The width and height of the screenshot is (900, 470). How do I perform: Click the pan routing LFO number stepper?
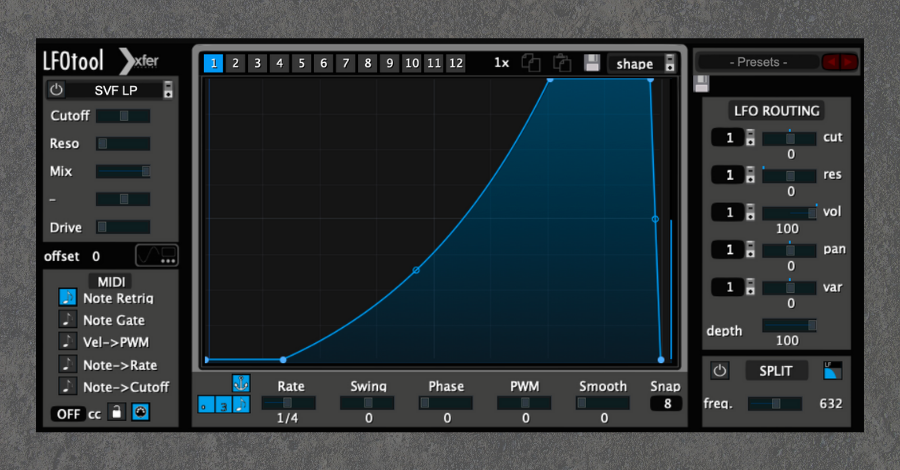click(x=750, y=250)
